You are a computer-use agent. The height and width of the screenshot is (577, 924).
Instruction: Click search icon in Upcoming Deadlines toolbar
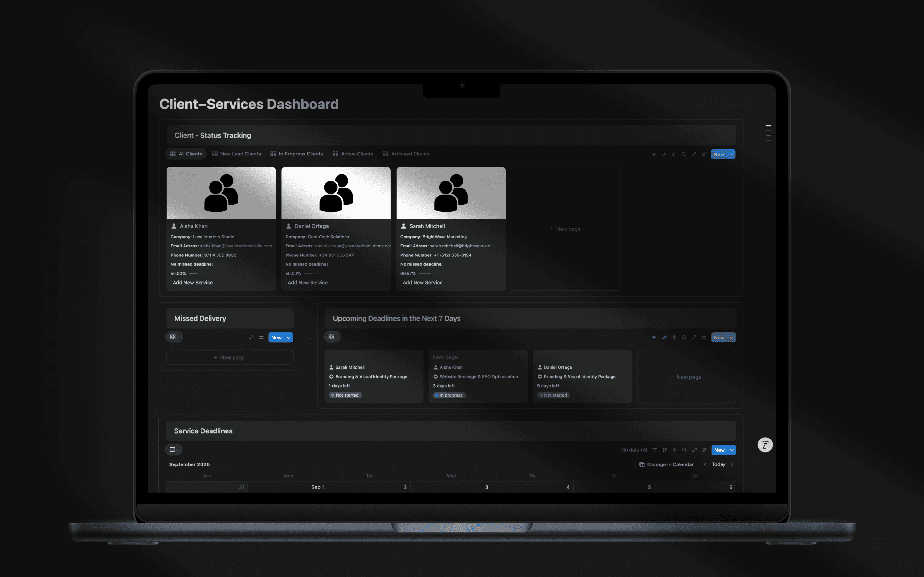(684, 338)
